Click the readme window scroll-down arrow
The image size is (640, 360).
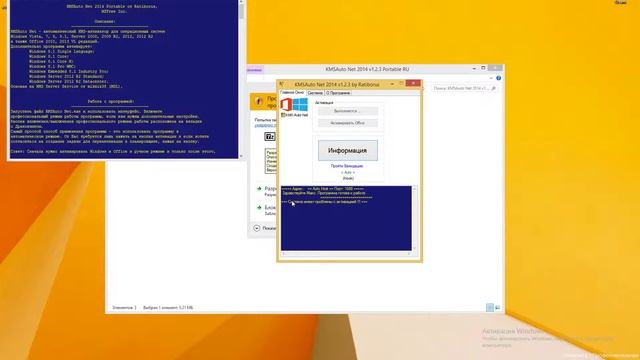(x=241, y=156)
